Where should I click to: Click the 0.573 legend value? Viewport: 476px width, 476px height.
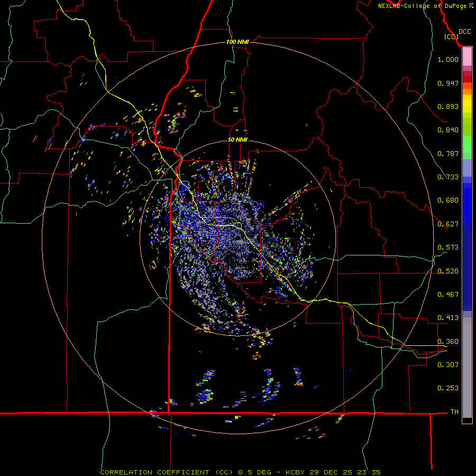point(448,248)
